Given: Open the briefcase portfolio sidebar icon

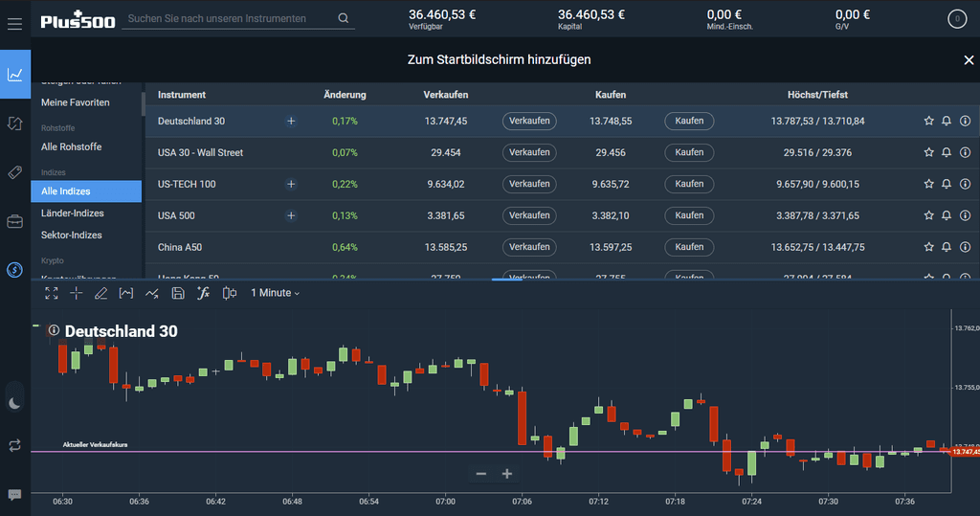Looking at the screenshot, I should [15, 221].
